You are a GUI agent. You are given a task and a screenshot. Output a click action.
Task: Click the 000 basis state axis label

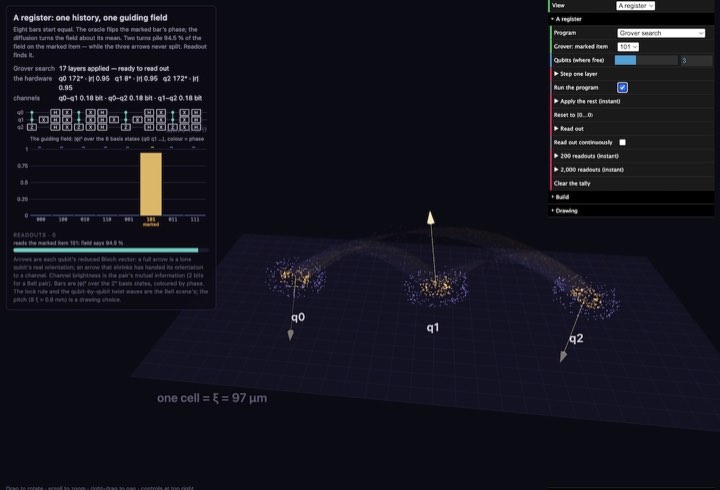point(41,220)
